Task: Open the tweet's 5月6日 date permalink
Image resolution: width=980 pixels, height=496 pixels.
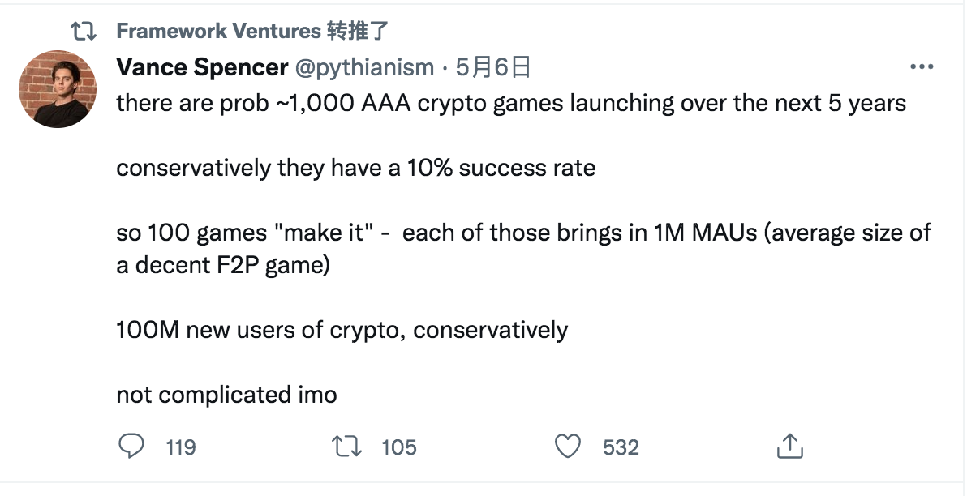Action: click(x=492, y=67)
